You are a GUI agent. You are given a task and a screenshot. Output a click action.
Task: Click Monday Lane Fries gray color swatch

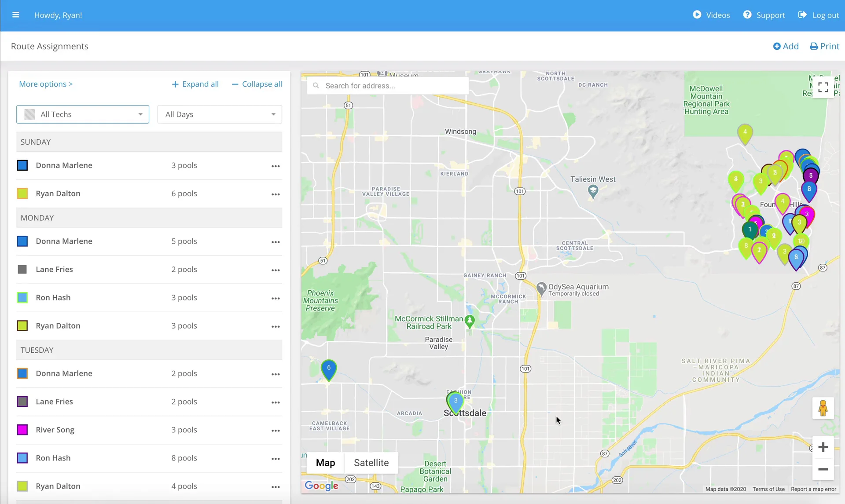coord(22,269)
